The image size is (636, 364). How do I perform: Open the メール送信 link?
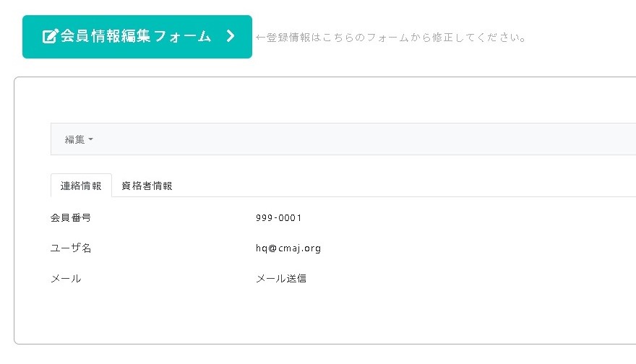click(281, 279)
